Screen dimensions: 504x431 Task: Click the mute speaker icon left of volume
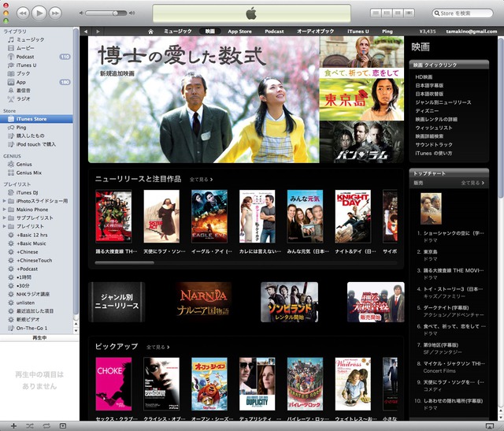(81, 13)
